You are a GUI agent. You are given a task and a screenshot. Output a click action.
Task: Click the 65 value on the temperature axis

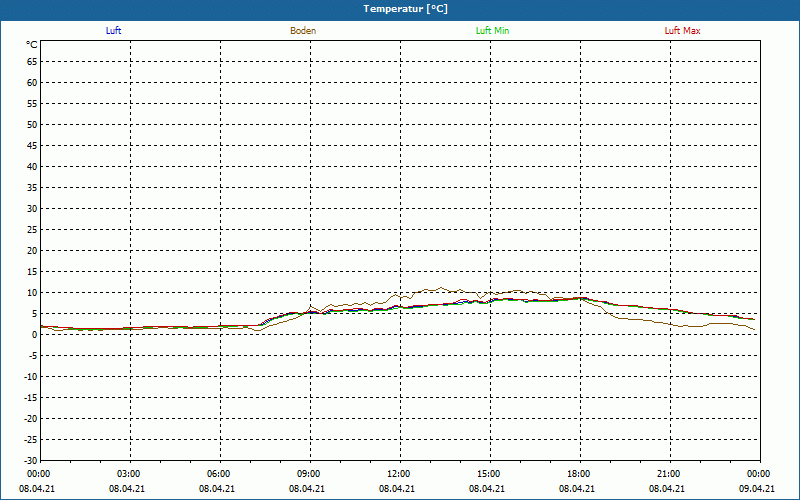tap(32, 62)
